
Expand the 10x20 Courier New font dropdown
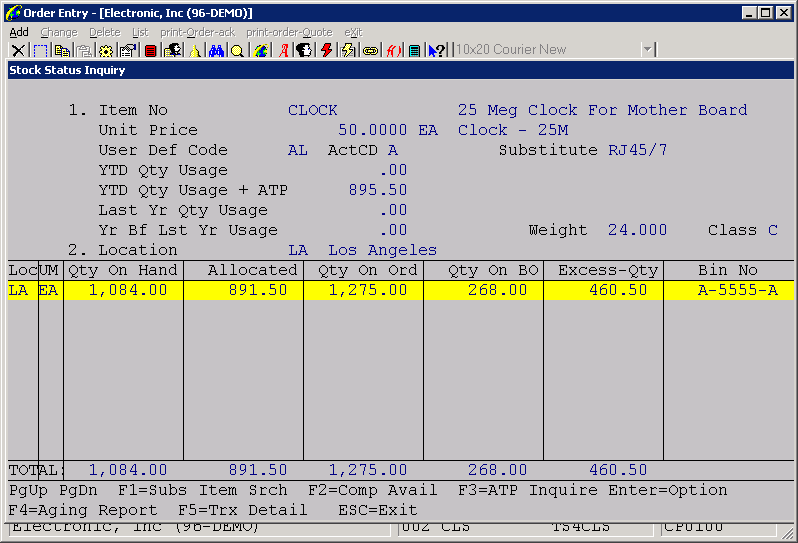pos(647,50)
